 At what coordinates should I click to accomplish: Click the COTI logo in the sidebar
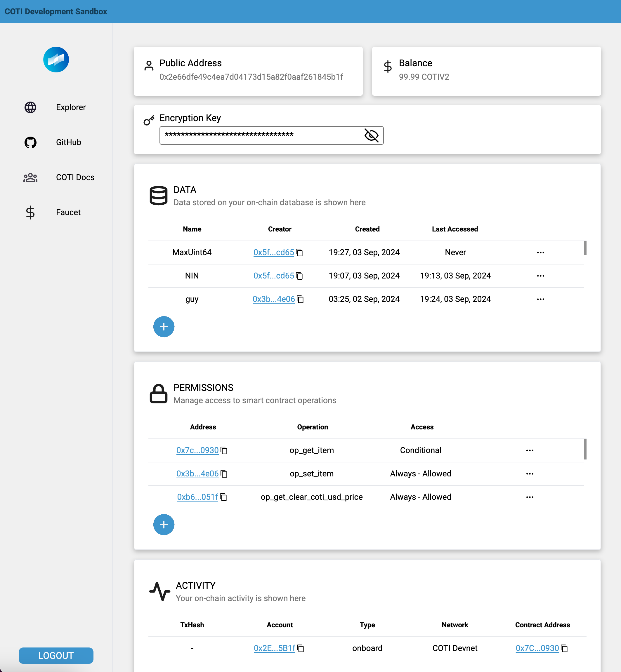coord(56,60)
